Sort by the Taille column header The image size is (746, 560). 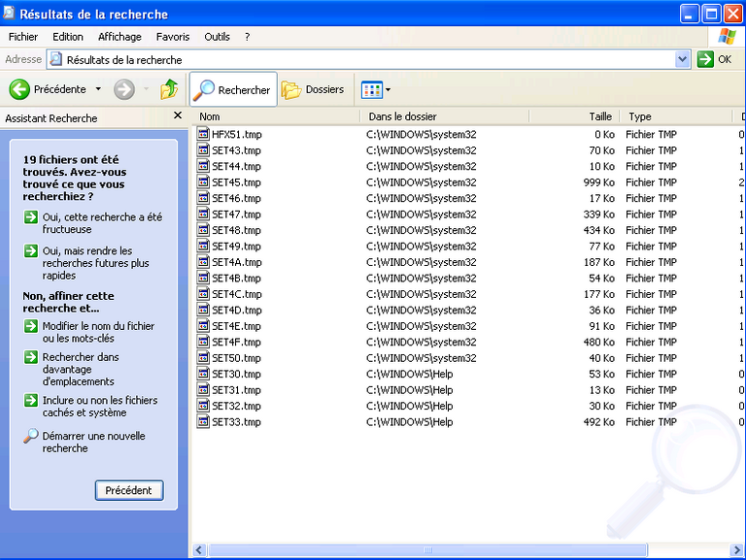574,116
